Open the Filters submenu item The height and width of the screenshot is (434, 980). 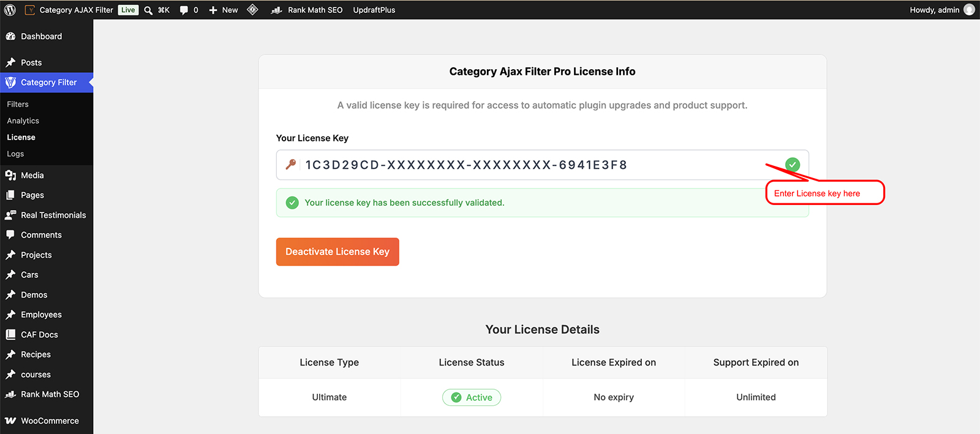tap(18, 104)
